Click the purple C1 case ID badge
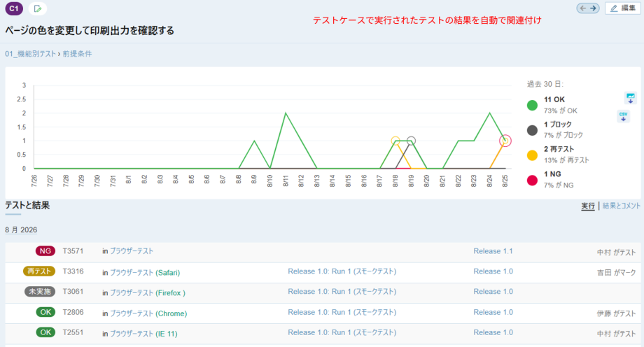Image resolution: width=644 pixels, height=347 pixels. [x=14, y=8]
